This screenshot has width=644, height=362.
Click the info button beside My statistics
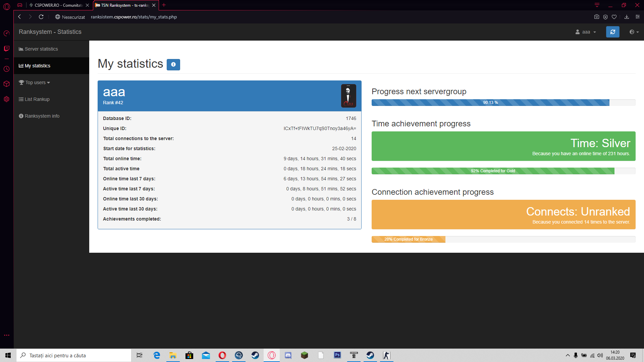click(173, 64)
